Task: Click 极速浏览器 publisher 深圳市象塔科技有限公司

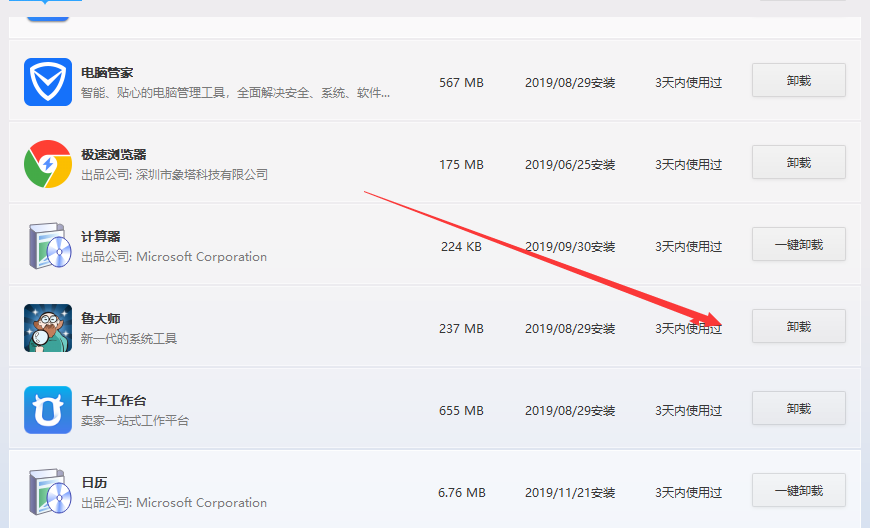Action: (202, 175)
